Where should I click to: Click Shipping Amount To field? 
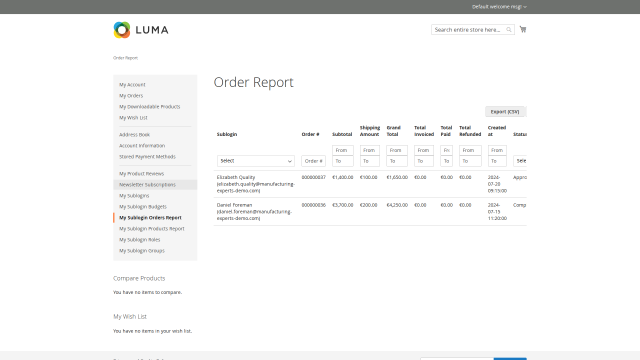370,161
